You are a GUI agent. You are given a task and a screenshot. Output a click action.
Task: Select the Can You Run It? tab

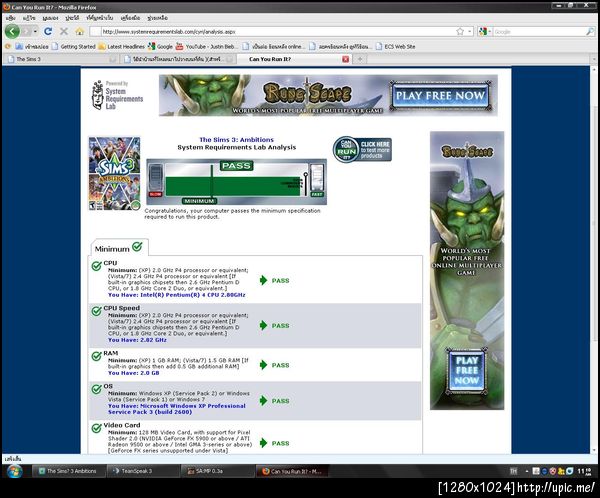pos(291,59)
